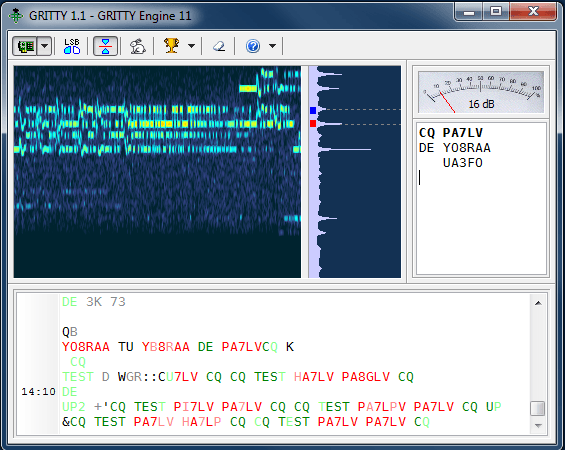Click the PA8GLV callsign in decoded text

click(x=366, y=377)
